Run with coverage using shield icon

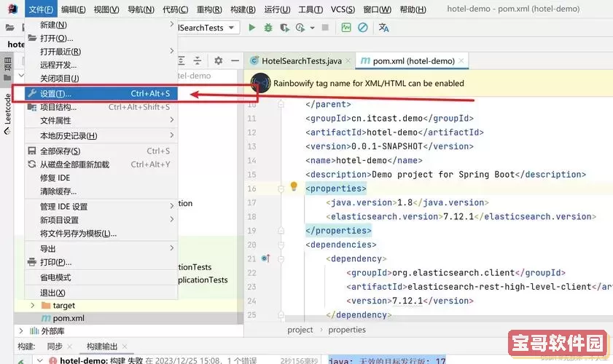point(284,28)
